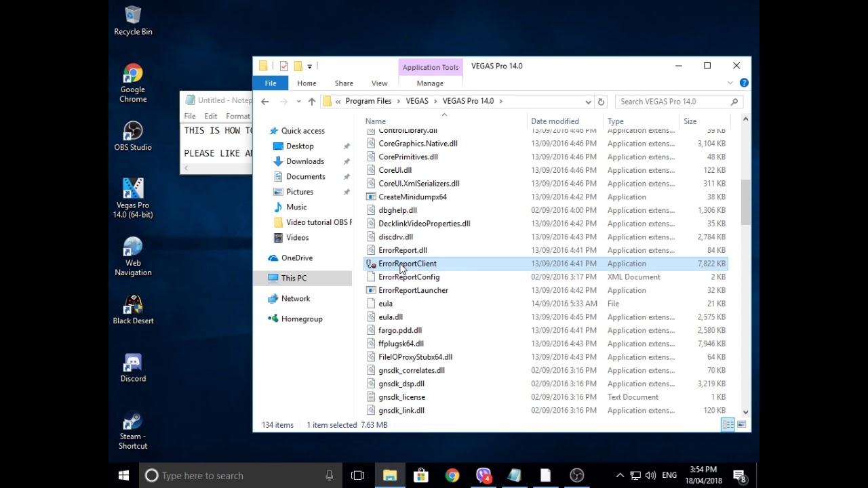
Task: Select Homegroup in navigation pane
Action: pyautogui.click(x=301, y=319)
